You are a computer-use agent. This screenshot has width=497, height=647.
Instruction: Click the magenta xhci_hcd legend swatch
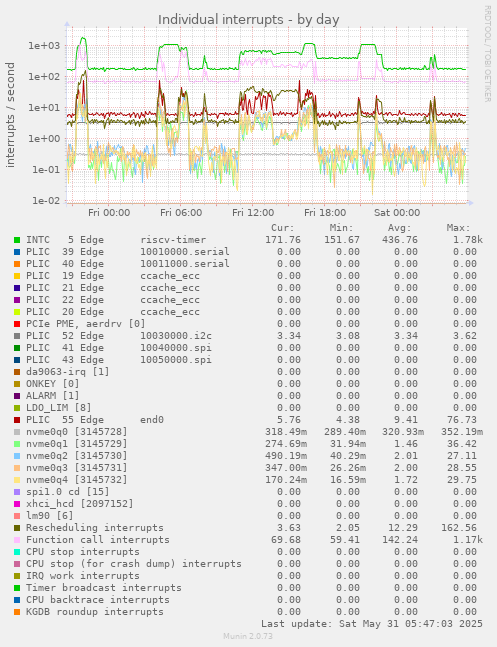(x=17, y=504)
